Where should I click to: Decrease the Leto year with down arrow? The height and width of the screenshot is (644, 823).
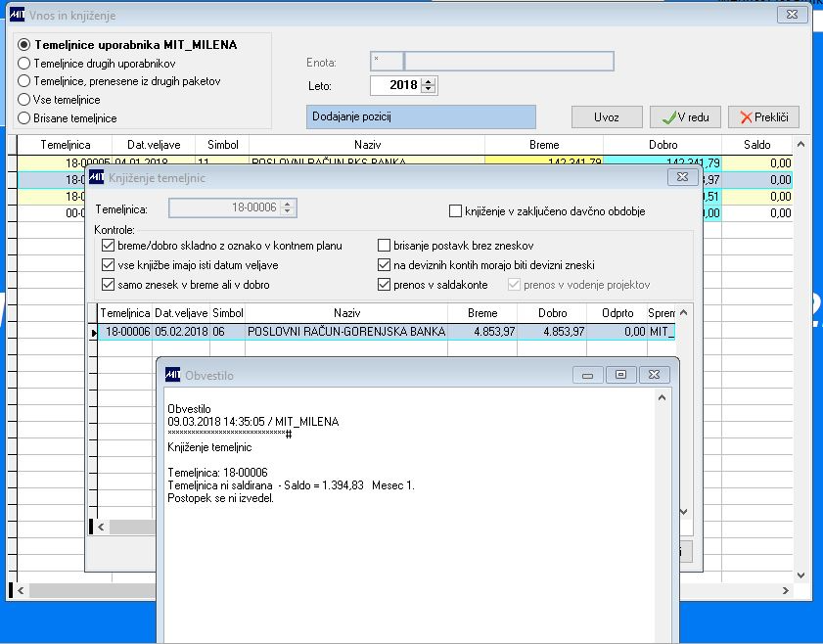430,90
